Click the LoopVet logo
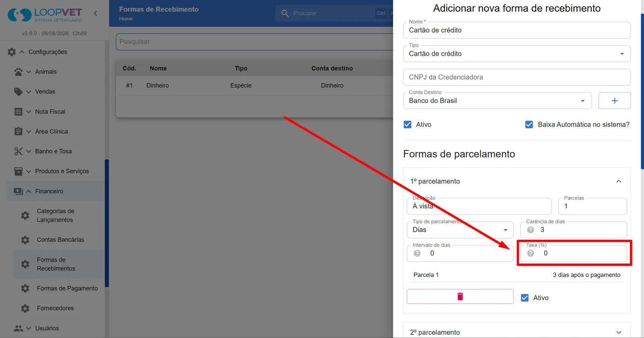644x338 pixels. (45, 15)
